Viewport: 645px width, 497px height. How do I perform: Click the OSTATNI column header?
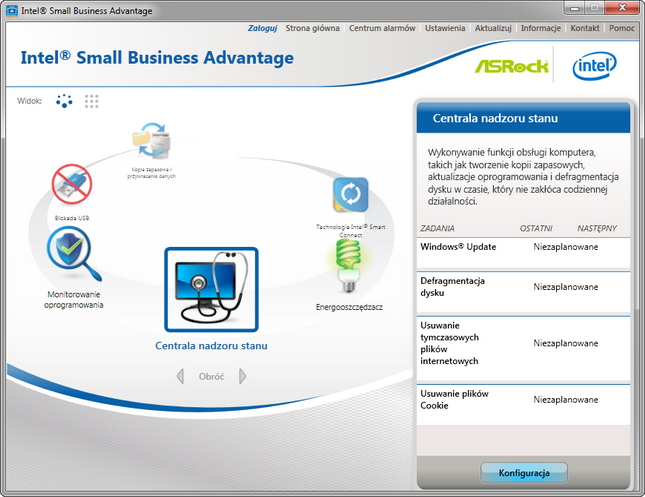point(536,228)
